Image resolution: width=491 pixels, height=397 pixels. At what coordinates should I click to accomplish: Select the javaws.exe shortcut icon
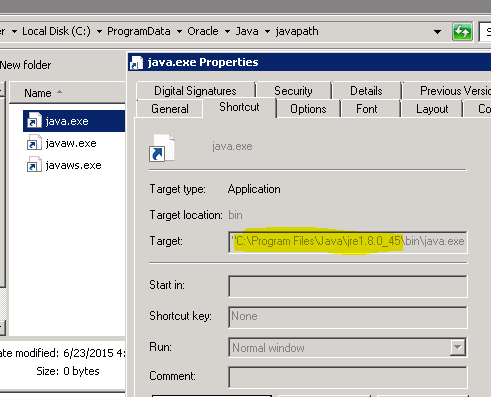34,165
